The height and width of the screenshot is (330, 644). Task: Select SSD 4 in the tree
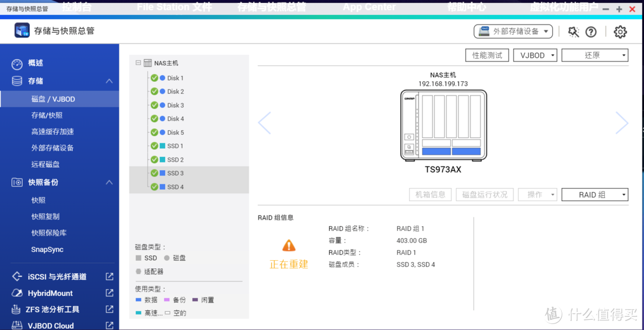(x=175, y=187)
